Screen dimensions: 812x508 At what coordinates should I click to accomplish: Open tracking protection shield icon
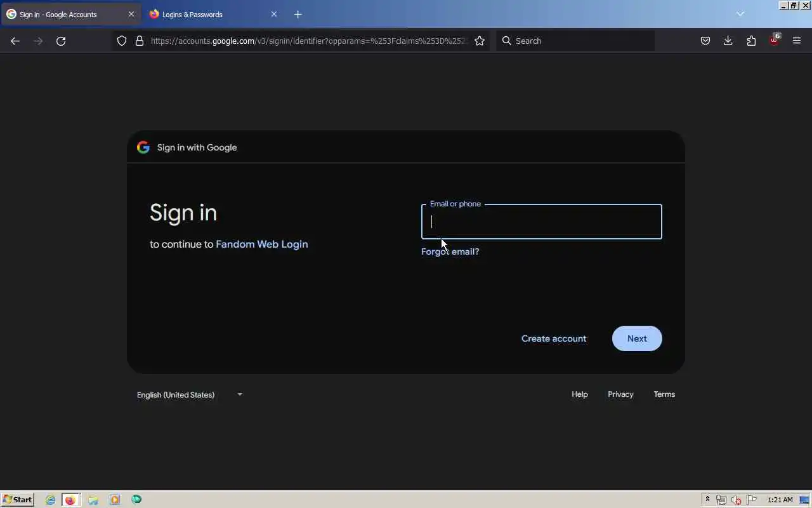[x=122, y=41]
